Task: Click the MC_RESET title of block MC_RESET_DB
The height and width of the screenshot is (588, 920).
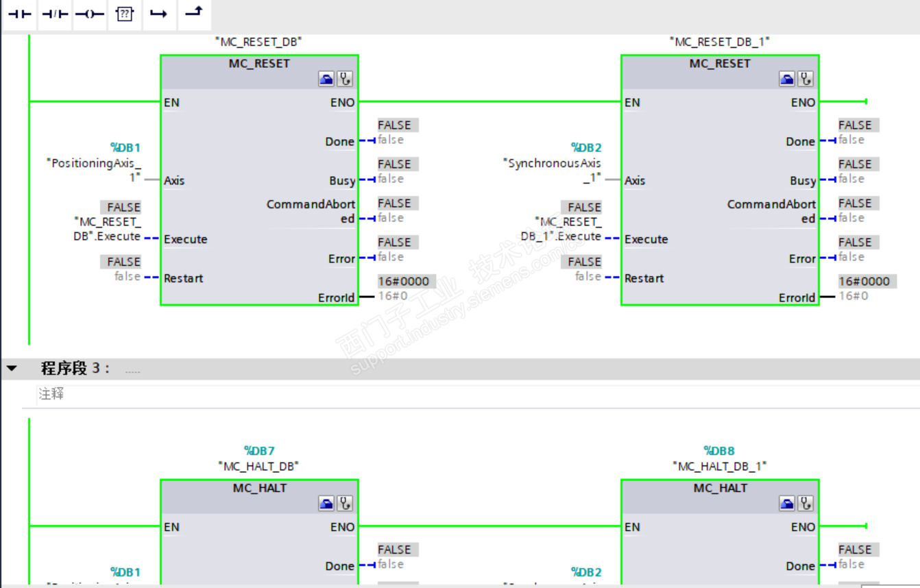Action: tap(259, 64)
